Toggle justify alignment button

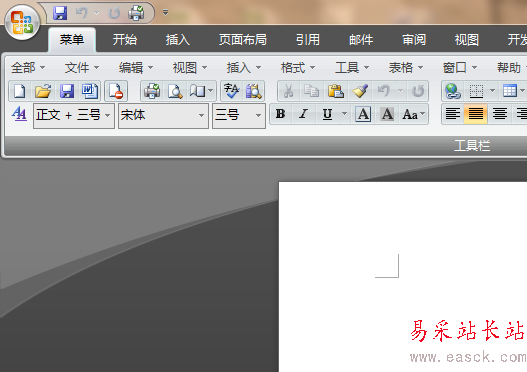(476, 114)
